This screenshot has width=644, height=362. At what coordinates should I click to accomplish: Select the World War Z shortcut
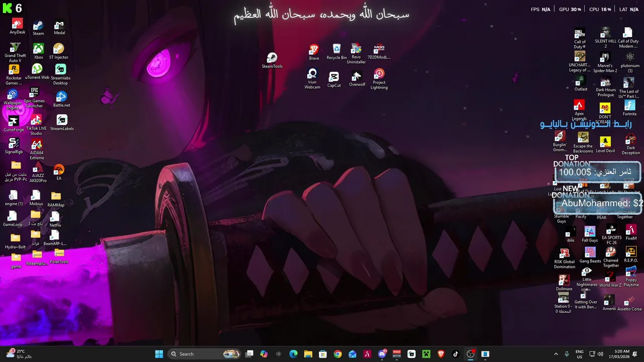(x=610, y=280)
